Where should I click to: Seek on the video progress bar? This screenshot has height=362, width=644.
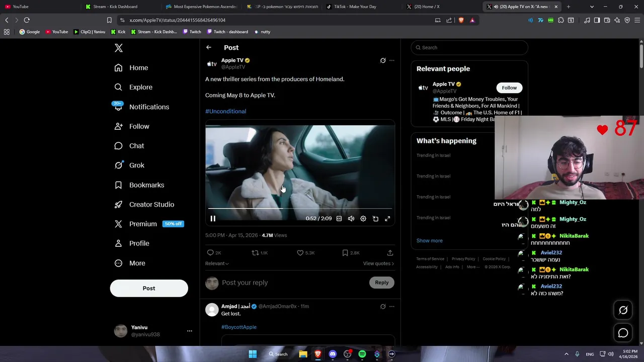pos(300,208)
